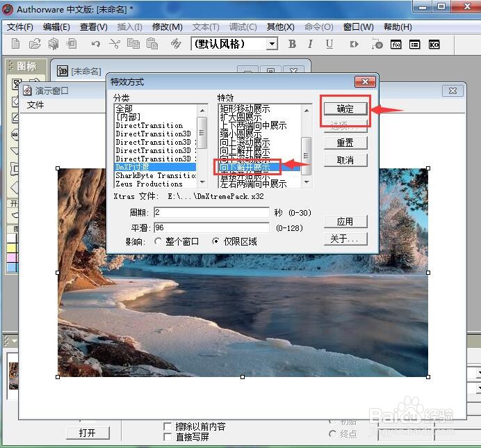Open the 帮助(H) menu
This screenshot has width=481, height=448.
398,27
